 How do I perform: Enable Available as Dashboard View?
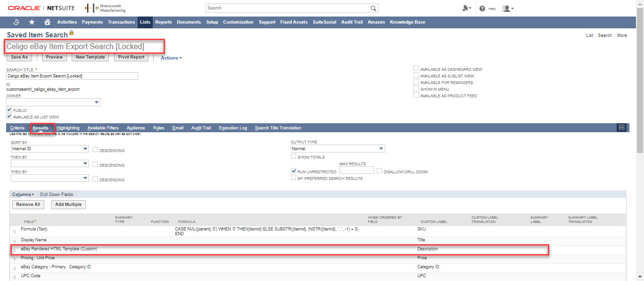[416, 68]
